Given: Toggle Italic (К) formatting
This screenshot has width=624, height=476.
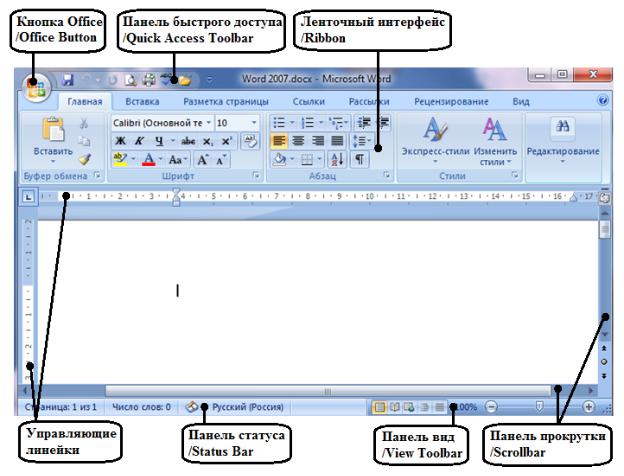Looking at the screenshot, I should tap(139, 141).
